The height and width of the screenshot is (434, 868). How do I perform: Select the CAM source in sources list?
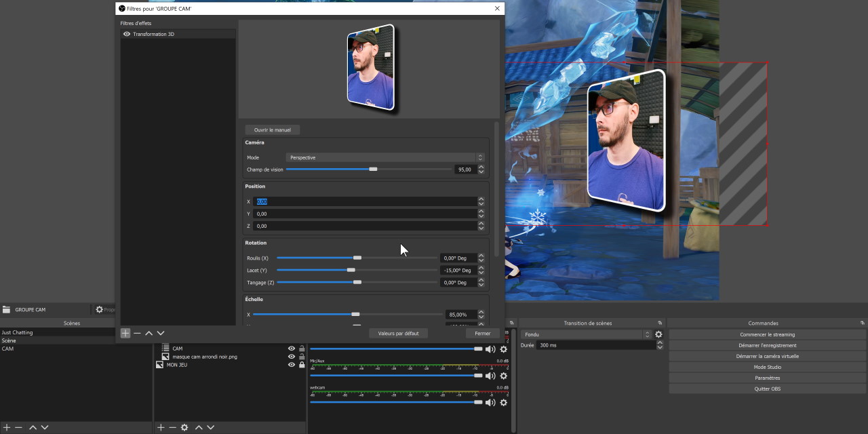[x=178, y=348]
